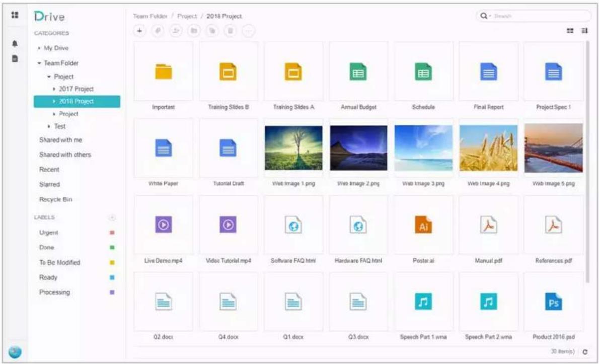Image resolution: width=599 pixels, height=364 pixels.
Task: Click the Hardware FAQ.html file name
Action: 358,261
